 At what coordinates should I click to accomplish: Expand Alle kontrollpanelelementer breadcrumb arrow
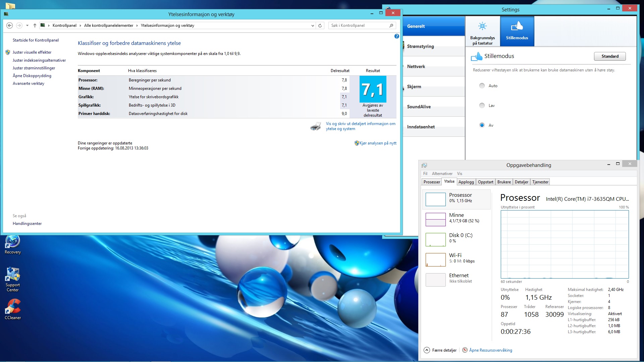pos(137,25)
